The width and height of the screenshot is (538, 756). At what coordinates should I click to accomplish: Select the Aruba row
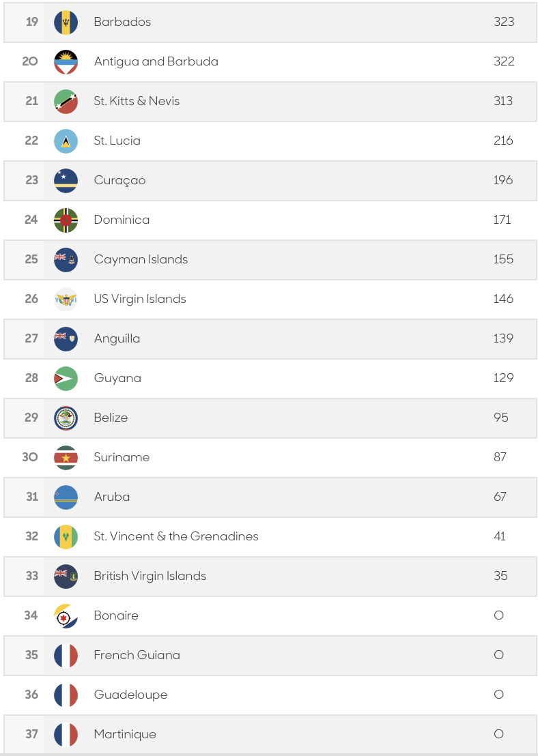270,497
